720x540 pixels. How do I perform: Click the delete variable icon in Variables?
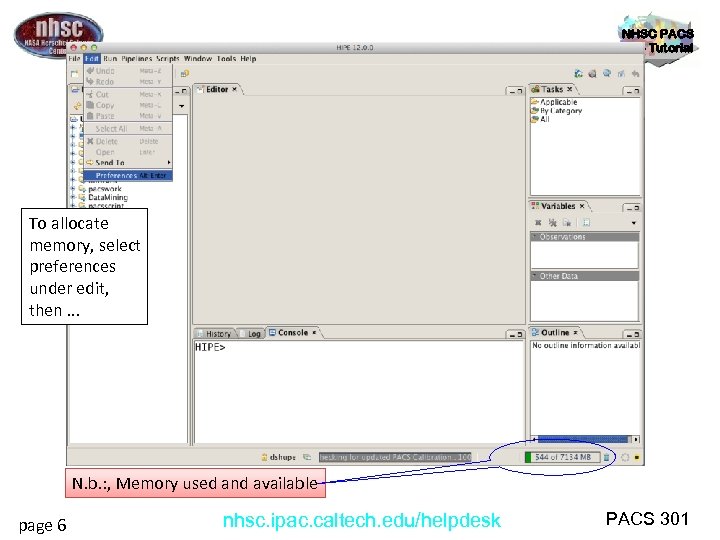point(538,223)
